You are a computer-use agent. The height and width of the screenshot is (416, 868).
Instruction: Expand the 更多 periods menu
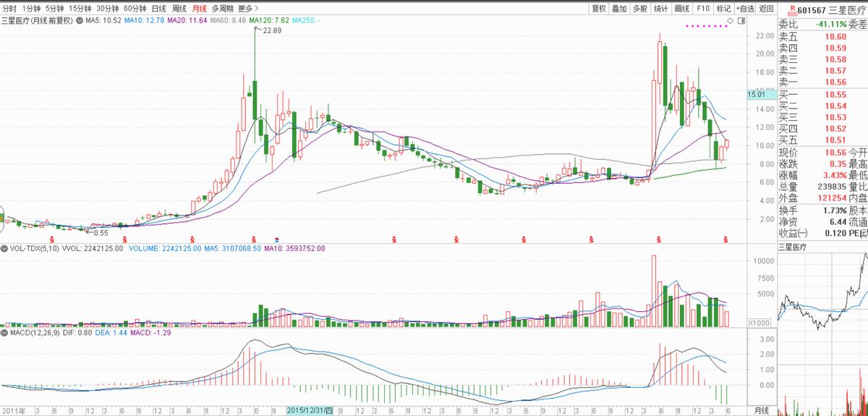[248, 9]
